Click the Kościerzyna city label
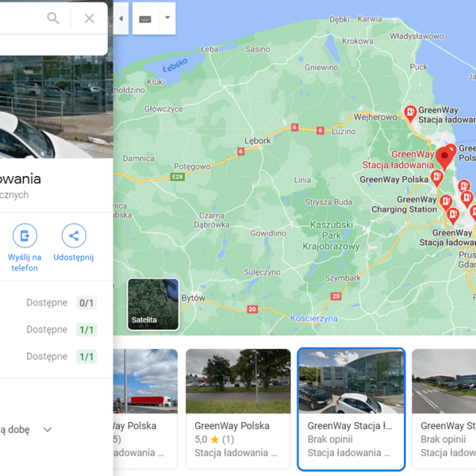 pyautogui.click(x=313, y=318)
